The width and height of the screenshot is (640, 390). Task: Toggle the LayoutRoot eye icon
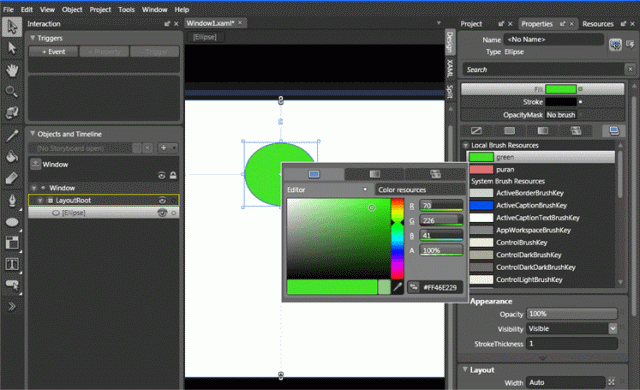162,200
